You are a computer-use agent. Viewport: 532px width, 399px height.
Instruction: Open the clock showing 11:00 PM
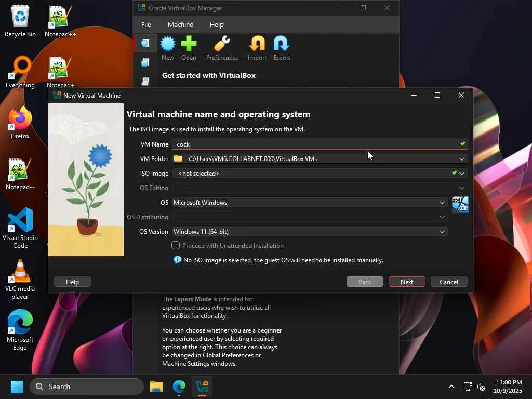[x=508, y=387]
